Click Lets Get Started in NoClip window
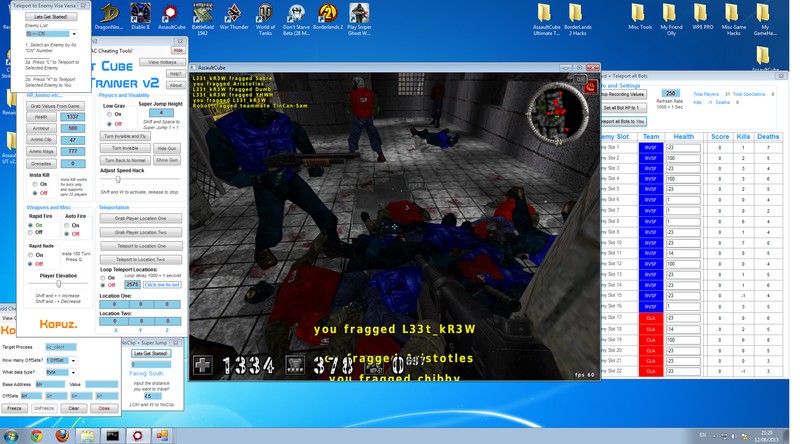 (151, 354)
